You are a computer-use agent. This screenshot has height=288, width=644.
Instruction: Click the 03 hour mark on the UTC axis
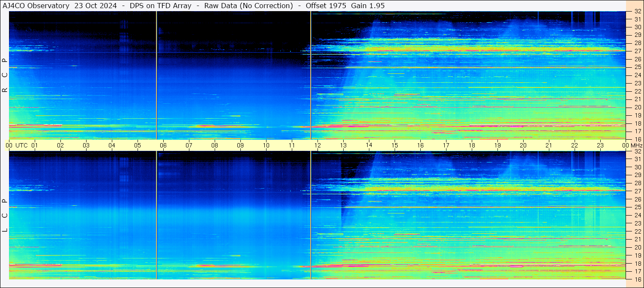(x=86, y=145)
